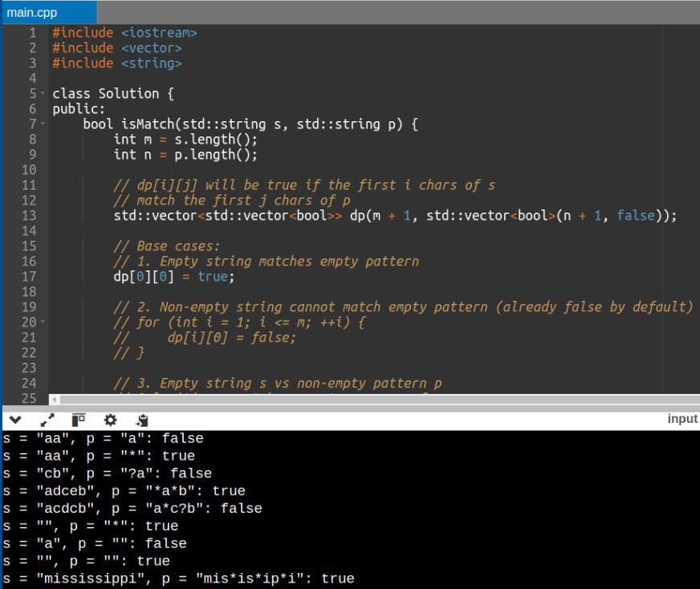Click the 'class Solution {' text
The image size is (700, 589).
(x=113, y=94)
